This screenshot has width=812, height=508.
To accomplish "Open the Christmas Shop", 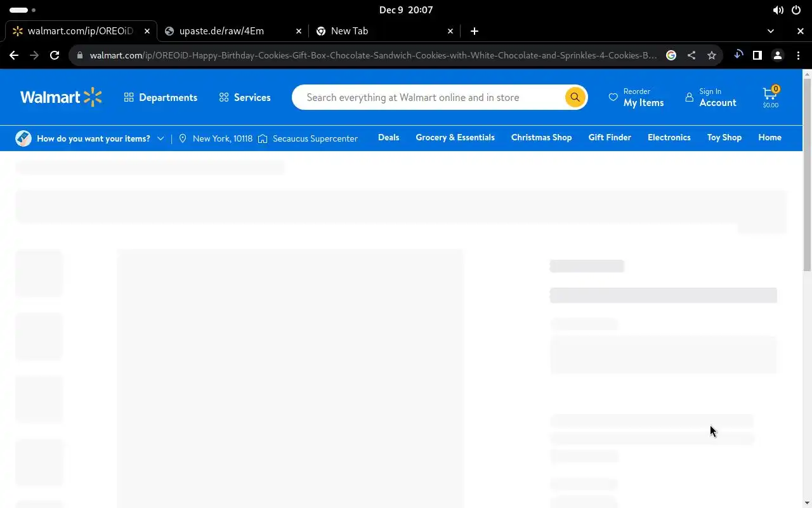I will [541, 137].
